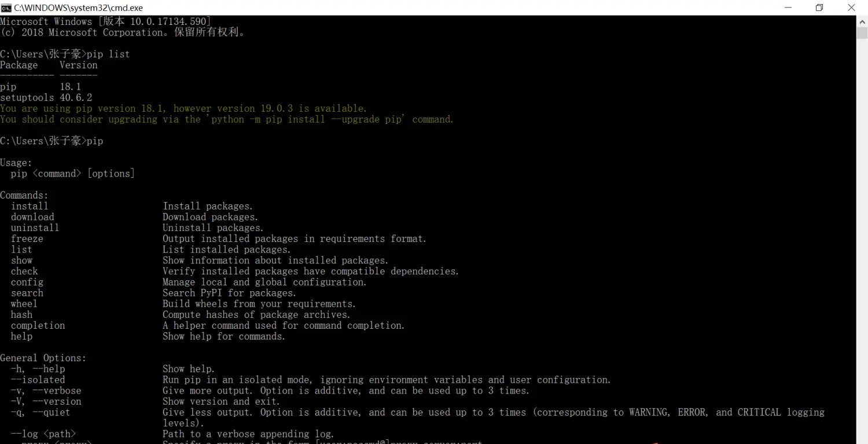Click the 'Commands:' heading

coord(24,195)
